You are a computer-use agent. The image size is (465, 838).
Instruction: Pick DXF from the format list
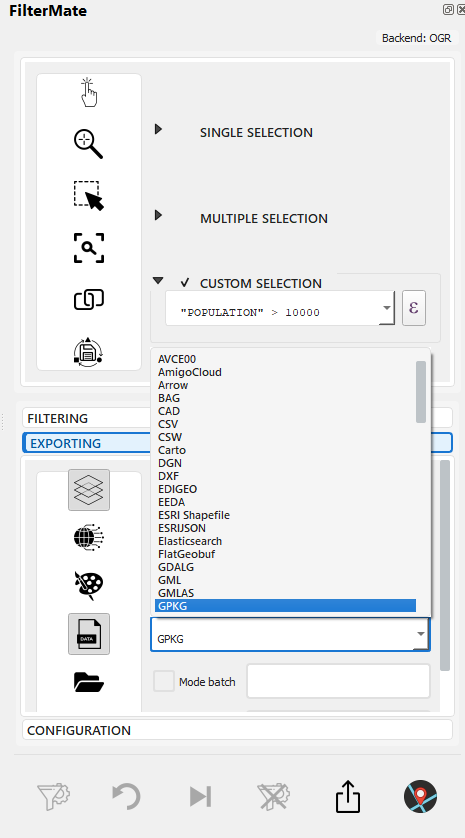(x=285, y=476)
